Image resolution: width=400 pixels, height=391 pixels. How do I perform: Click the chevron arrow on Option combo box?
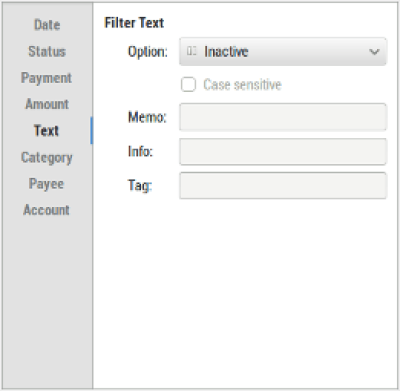click(x=374, y=52)
